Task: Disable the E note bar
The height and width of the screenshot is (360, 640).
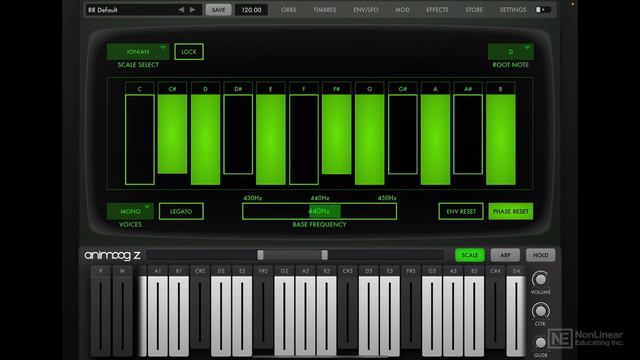Action: coord(271,140)
